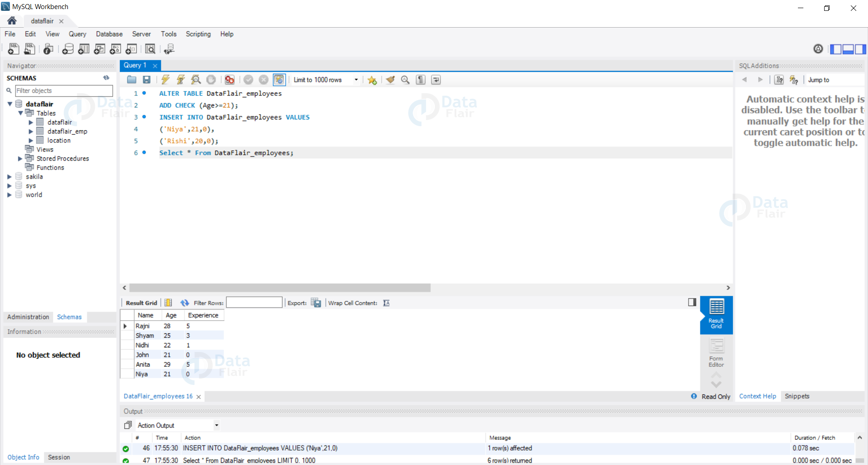Go to the home screen tab

click(12, 21)
